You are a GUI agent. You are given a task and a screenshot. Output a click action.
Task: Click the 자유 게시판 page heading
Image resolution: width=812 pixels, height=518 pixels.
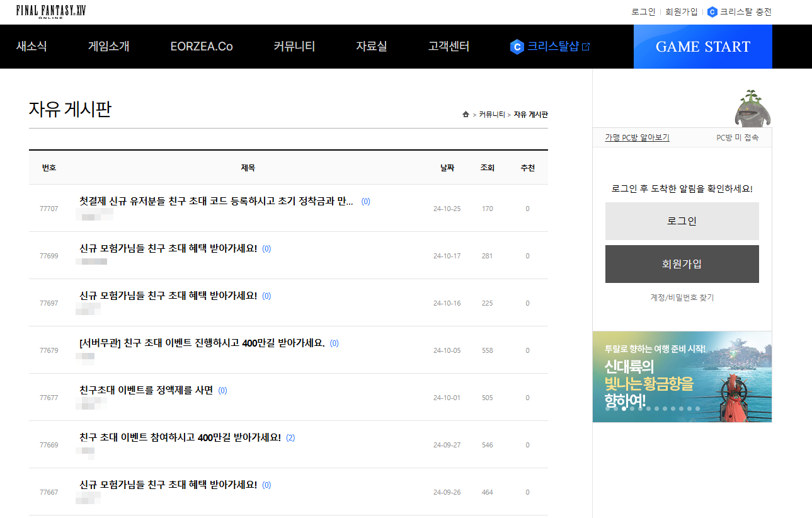(x=70, y=109)
